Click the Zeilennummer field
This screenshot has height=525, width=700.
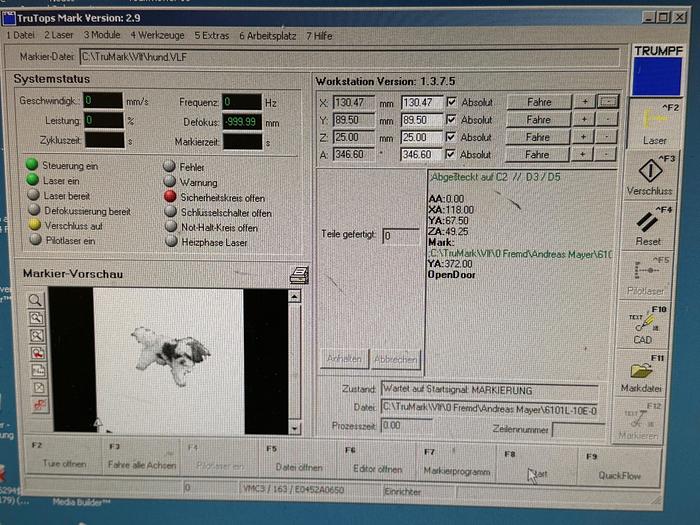pos(578,430)
